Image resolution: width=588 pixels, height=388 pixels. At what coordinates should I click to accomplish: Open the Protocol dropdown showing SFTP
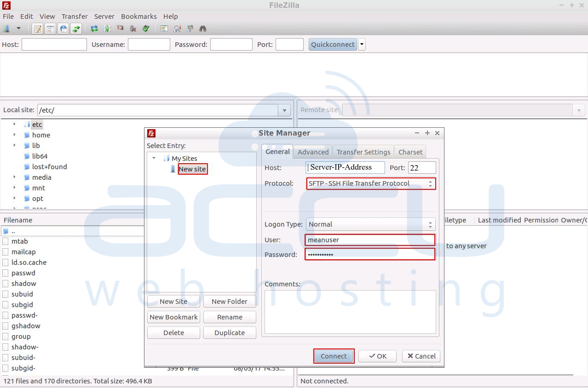click(x=371, y=183)
